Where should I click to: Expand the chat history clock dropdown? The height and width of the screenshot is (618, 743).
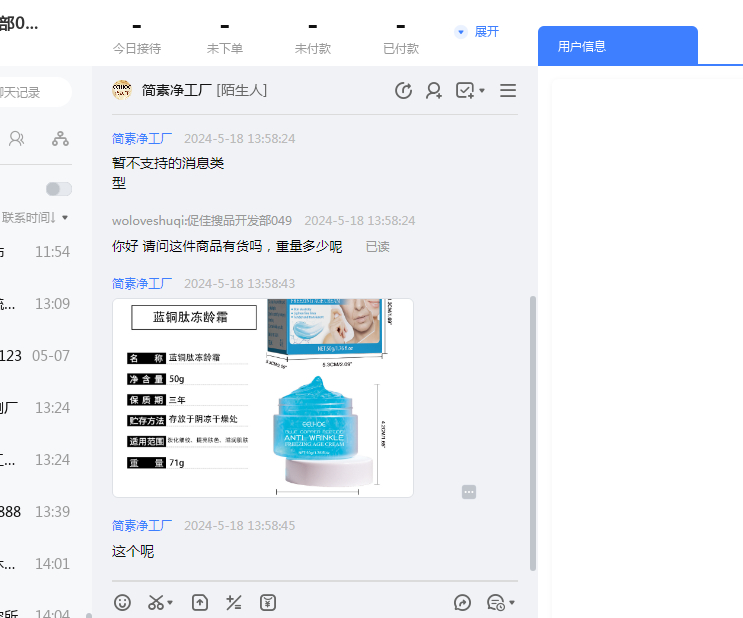[500, 602]
